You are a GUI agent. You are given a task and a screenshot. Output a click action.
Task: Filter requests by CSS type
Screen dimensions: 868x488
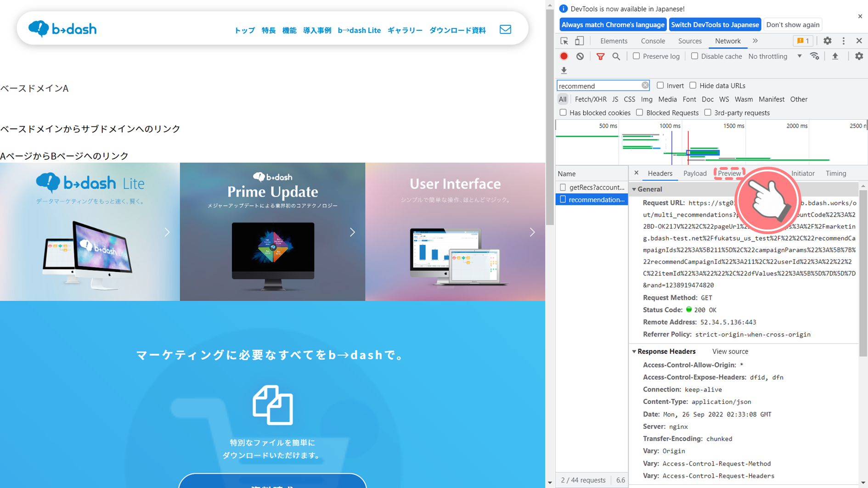coord(629,99)
